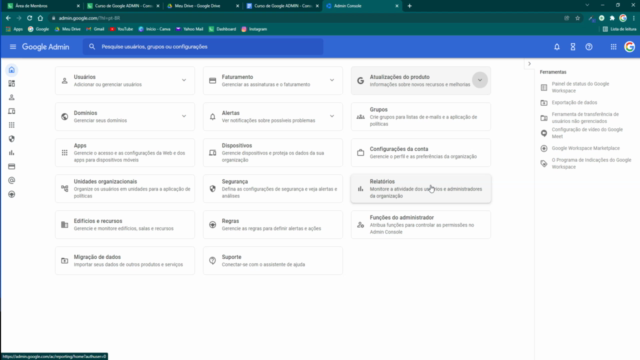The image size is (640, 360).
Task: Reload the page in browser
Action: pos(29,18)
